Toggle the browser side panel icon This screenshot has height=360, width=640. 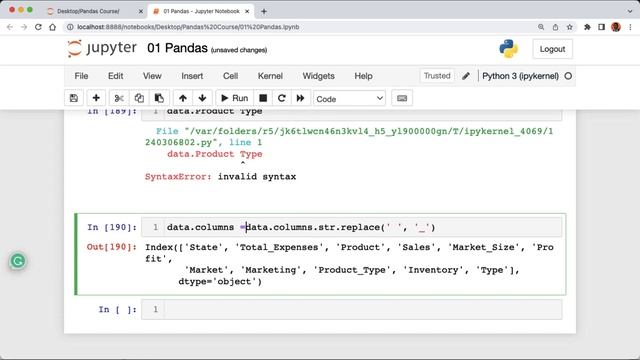[x=602, y=27]
